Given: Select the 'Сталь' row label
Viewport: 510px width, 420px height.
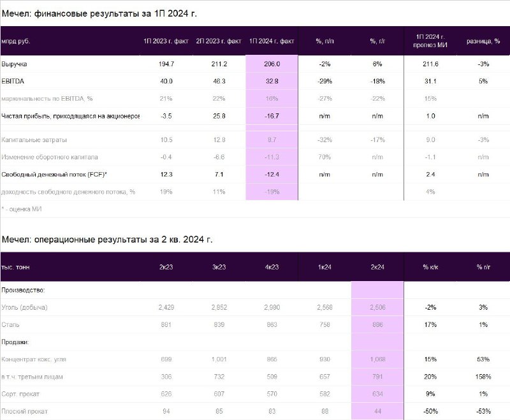Looking at the screenshot, I should coord(10,325).
